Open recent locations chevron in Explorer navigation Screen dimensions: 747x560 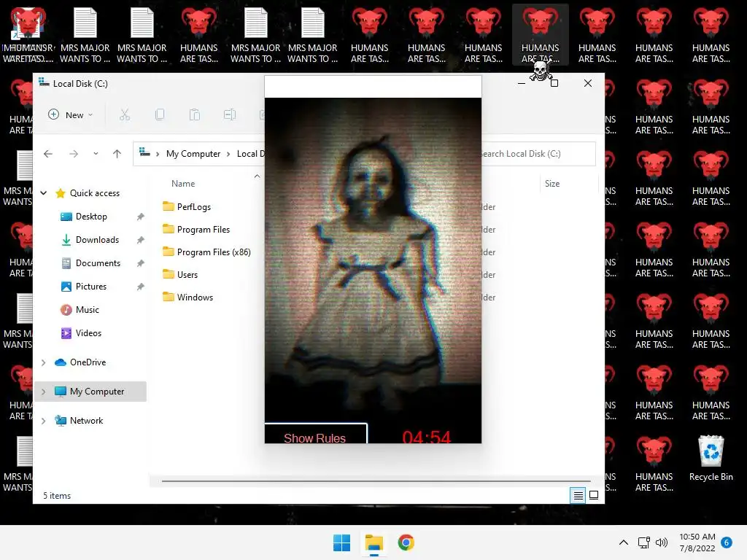(x=96, y=154)
